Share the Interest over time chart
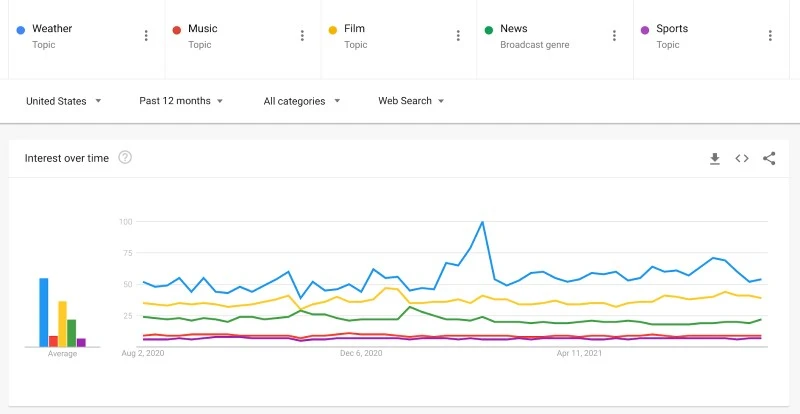Image resolution: width=800 pixels, height=414 pixels. point(769,158)
